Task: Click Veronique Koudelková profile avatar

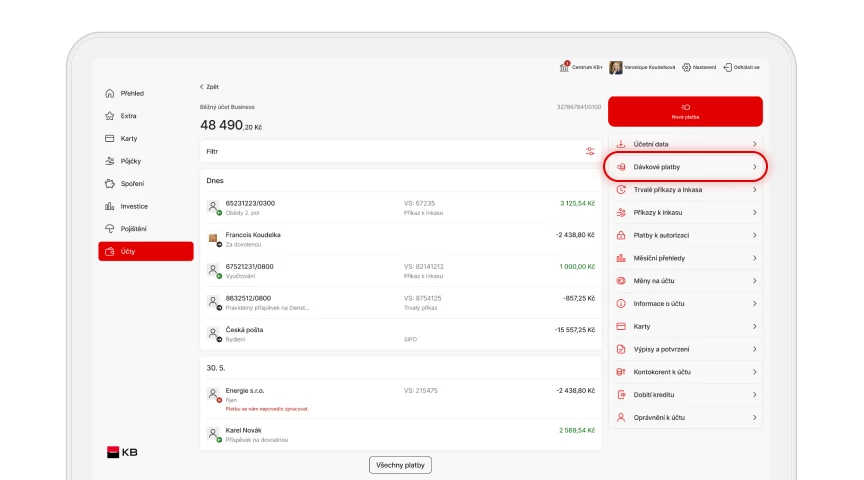Action: pos(616,67)
